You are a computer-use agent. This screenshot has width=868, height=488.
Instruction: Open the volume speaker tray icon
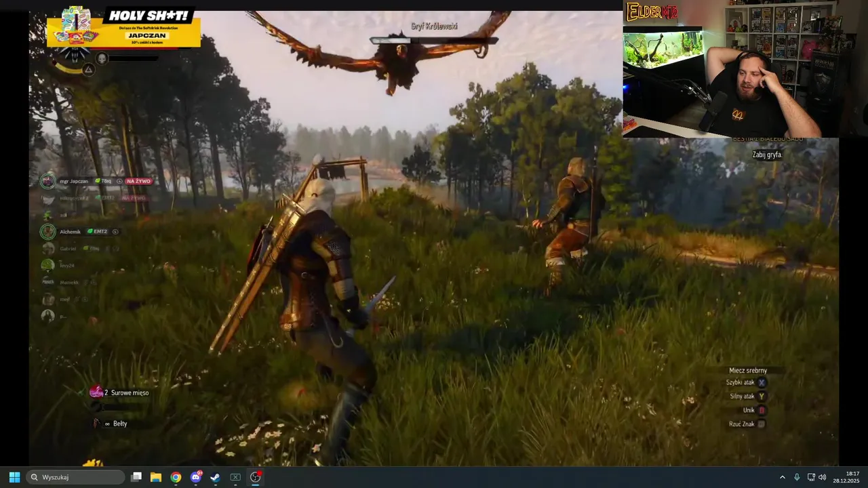click(x=823, y=477)
